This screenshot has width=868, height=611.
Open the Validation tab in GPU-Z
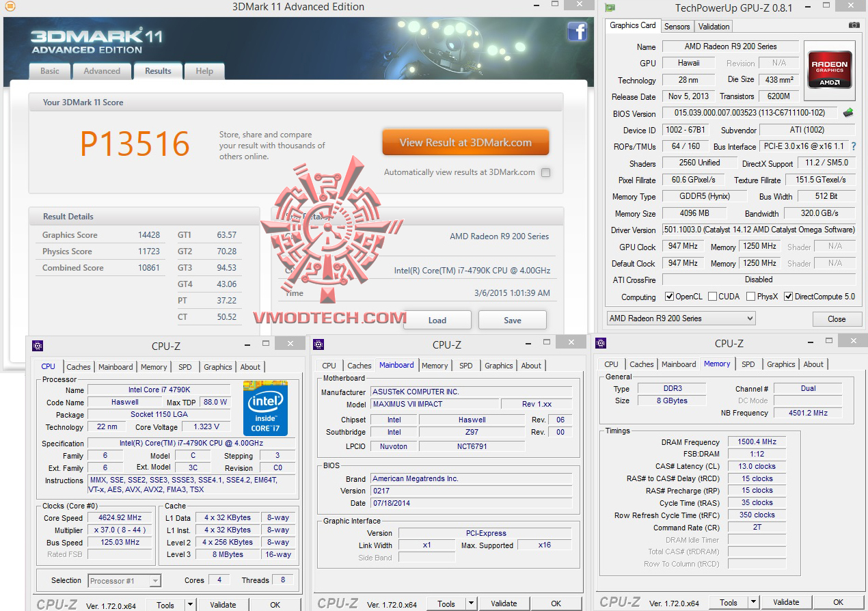[x=714, y=27]
